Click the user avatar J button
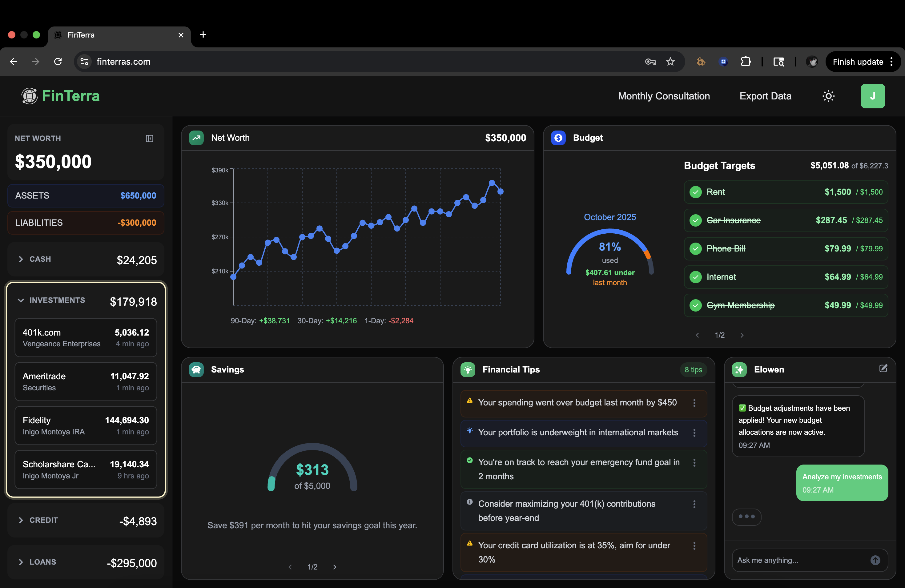 point(872,96)
